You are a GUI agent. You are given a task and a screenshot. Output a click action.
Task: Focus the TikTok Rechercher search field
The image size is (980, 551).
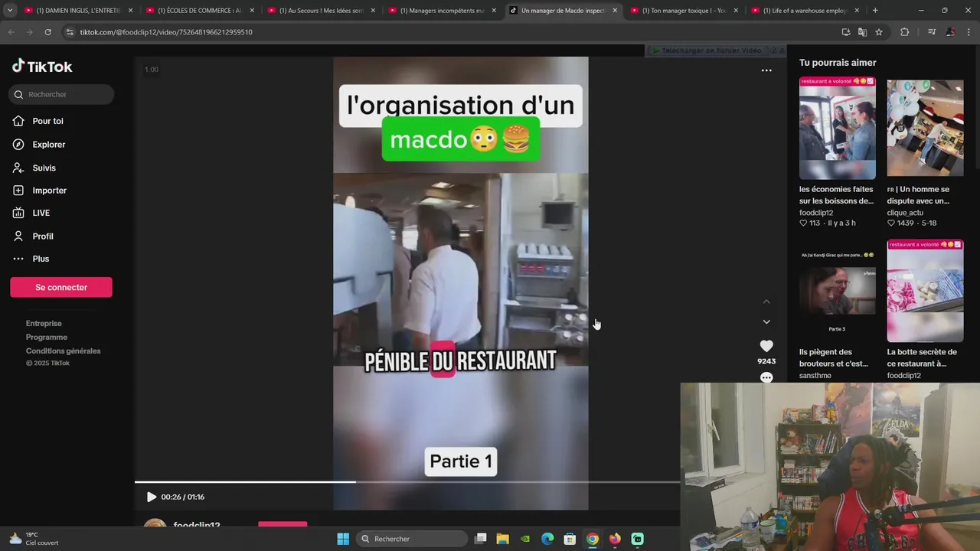[x=61, y=94]
